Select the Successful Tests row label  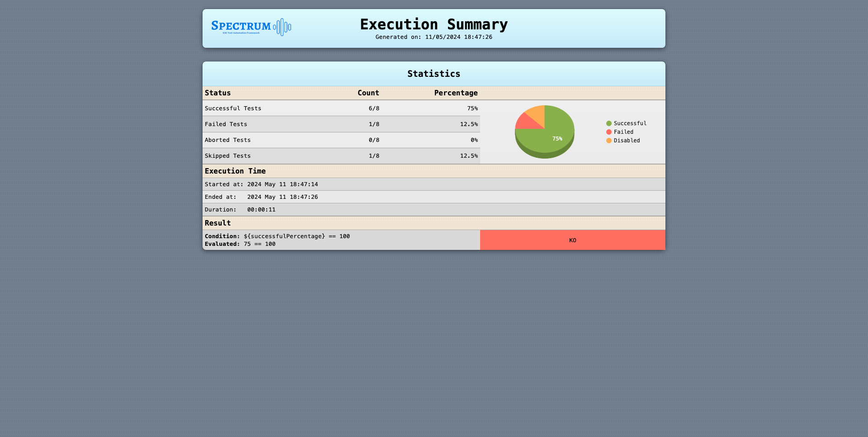click(x=233, y=108)
